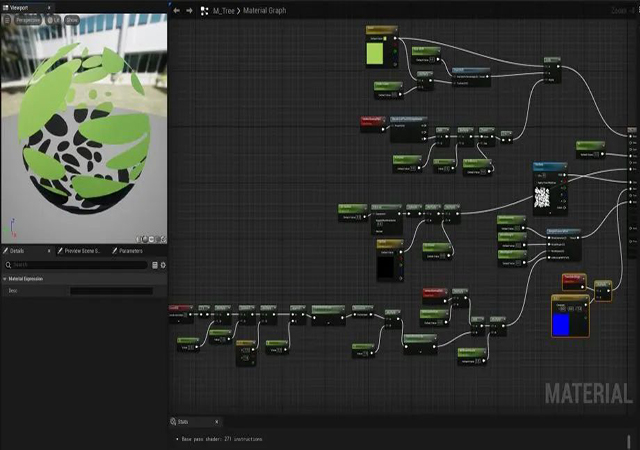Select the green color swatch node preview
The width and height of the screenshot is (640, 450).
pos(375,53)
